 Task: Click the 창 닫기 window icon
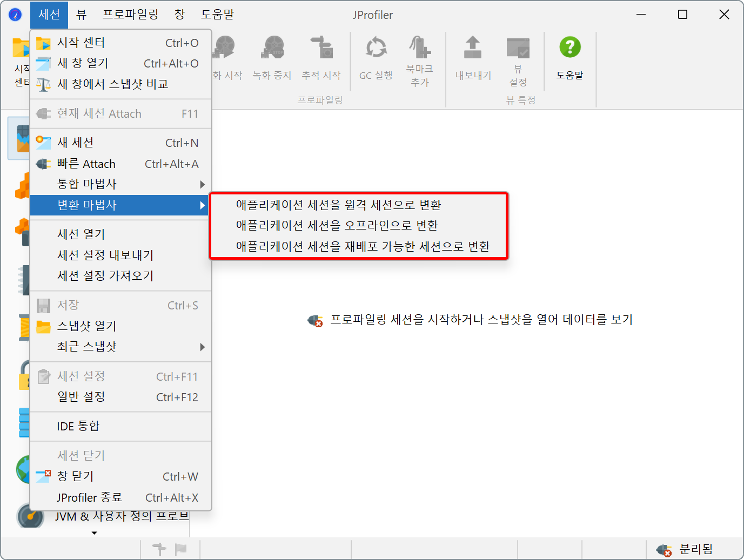coord(43,476)
